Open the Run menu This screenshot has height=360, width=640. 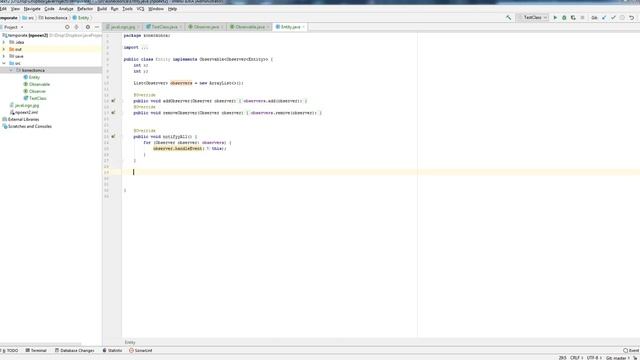[115, 9]
